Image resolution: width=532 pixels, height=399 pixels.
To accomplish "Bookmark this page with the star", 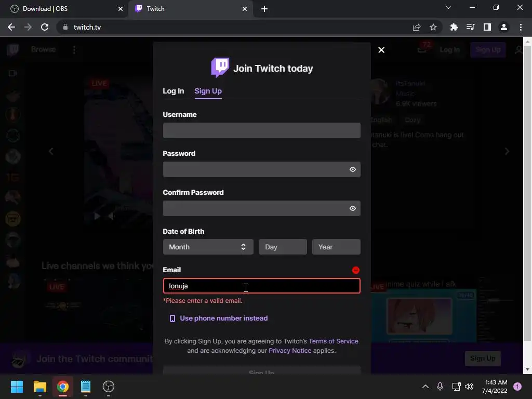I will coord(433,27).
